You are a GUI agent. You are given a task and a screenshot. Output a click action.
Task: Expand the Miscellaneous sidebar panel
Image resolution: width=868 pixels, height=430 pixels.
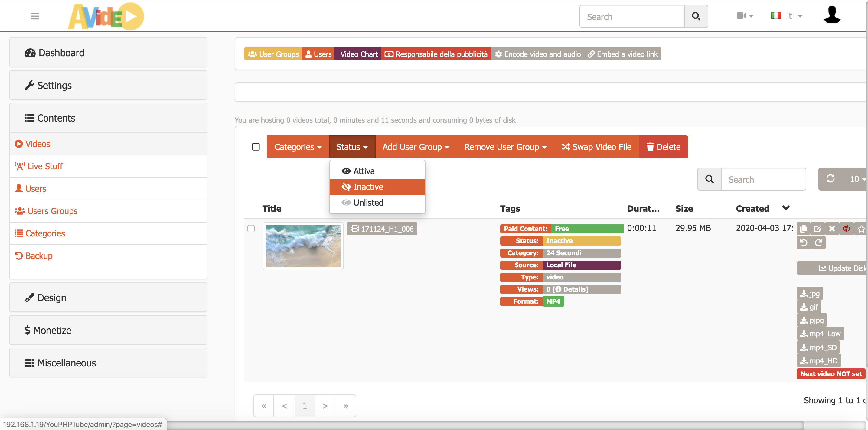(x=108, y=363)
